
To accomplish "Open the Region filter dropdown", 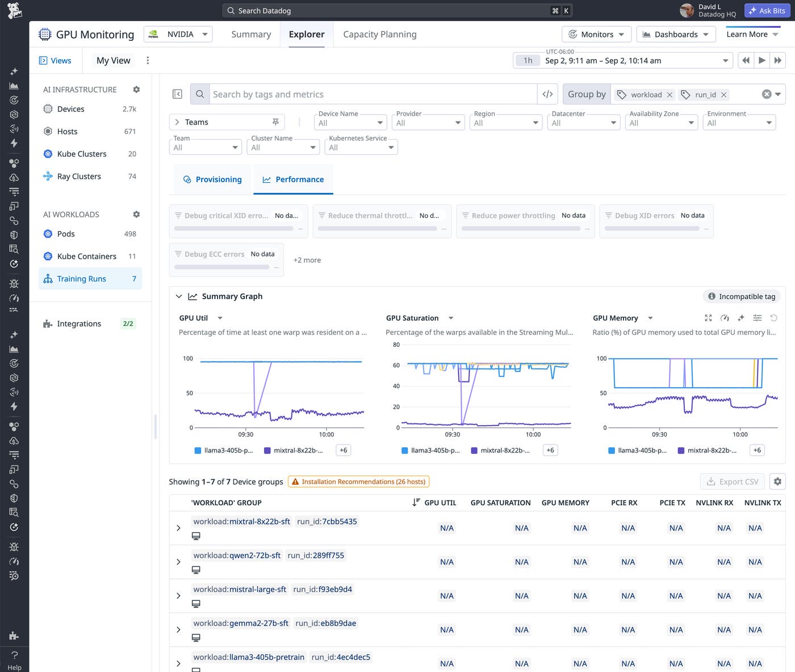I will (x=506, y=123).
